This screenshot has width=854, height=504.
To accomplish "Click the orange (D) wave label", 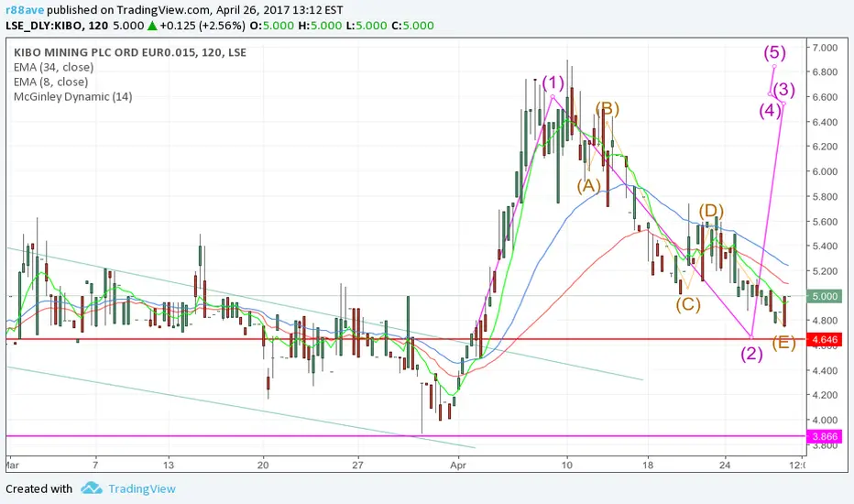I will point(711,211).
